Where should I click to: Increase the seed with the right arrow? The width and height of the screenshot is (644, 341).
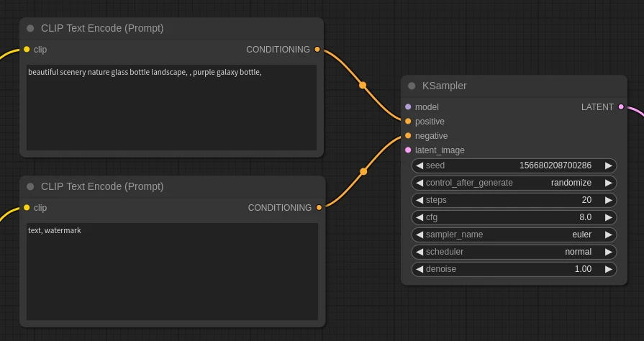609,165
